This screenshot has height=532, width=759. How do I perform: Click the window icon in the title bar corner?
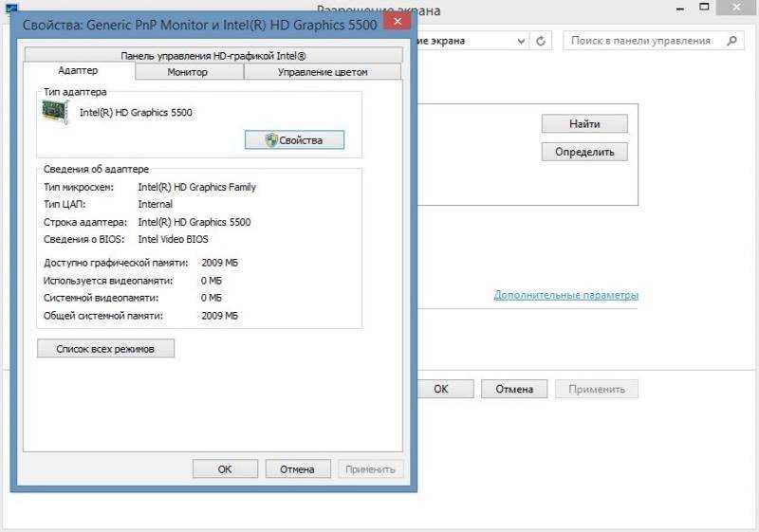tap(10, 9)
